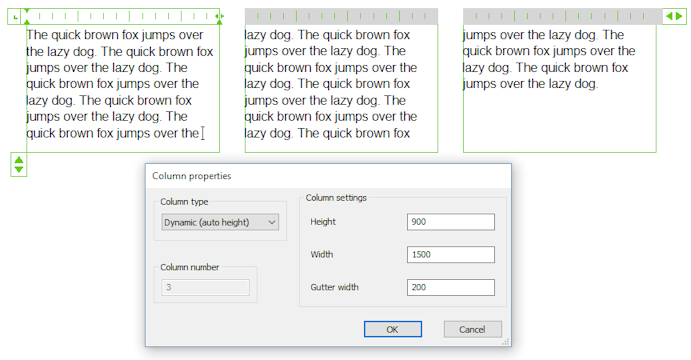This screenshot has width=691, height=360.
Task: Click the third column's gray ruler
Action: point(563,16)
